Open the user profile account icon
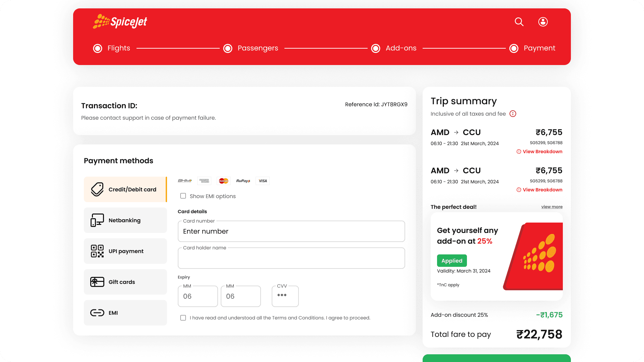Screen dimensions: 644x362 543,22
